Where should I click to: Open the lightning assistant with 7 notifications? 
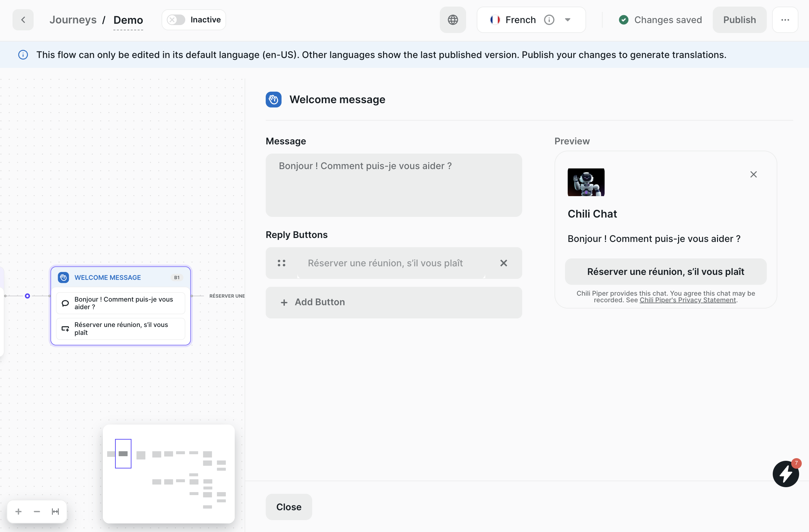(x=786, y=474)
